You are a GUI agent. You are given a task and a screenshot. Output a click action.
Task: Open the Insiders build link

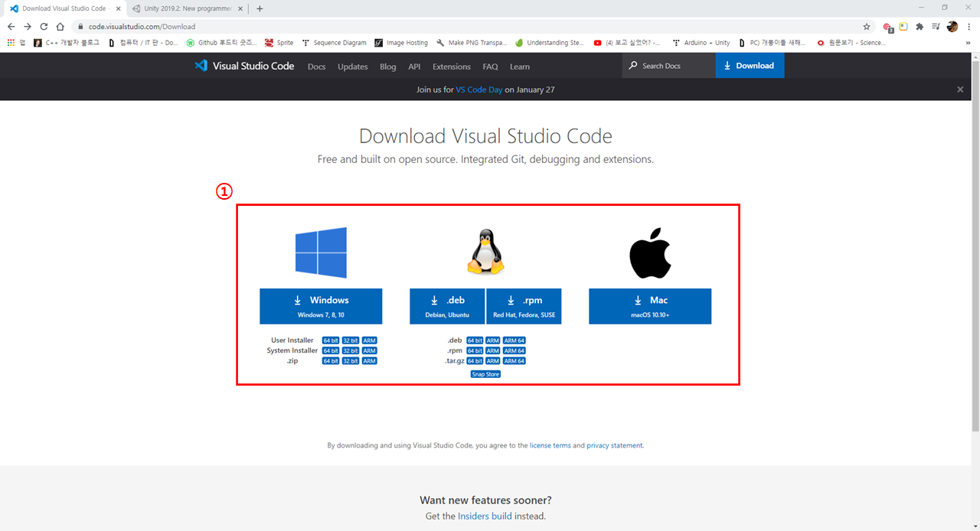pyautogui.click(x=485, y=516)
